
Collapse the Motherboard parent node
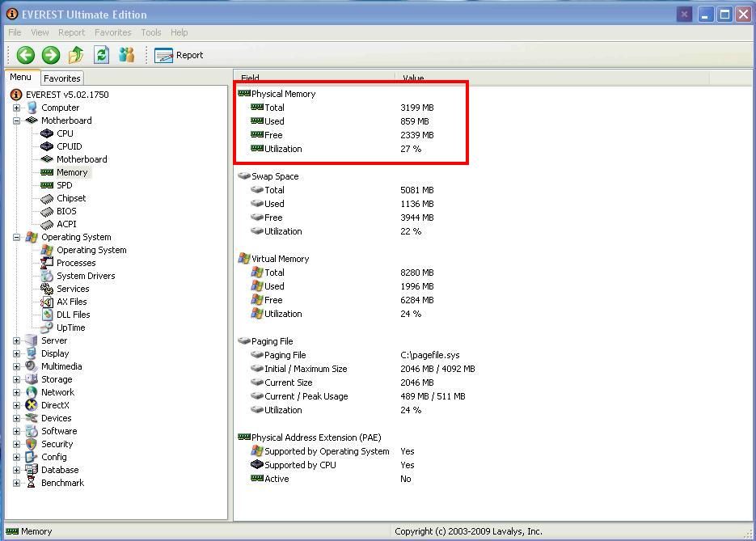click(16, 120)
